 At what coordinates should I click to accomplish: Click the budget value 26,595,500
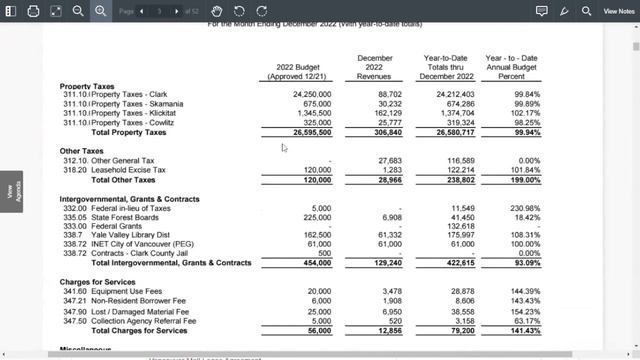click(x=312, y=132)
